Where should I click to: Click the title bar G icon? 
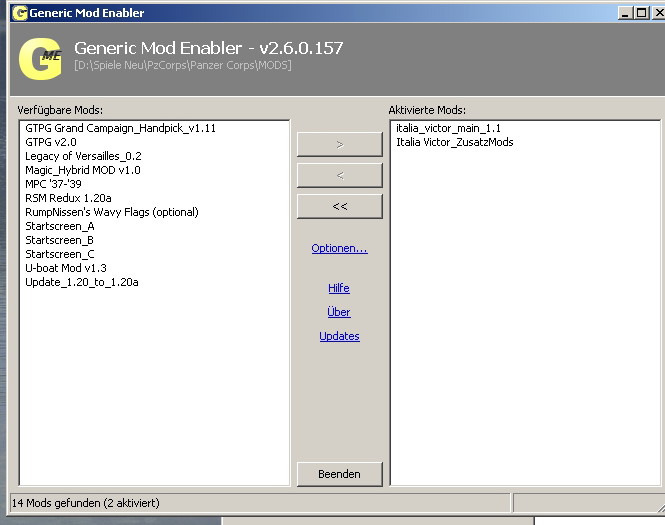pos(20,13)
